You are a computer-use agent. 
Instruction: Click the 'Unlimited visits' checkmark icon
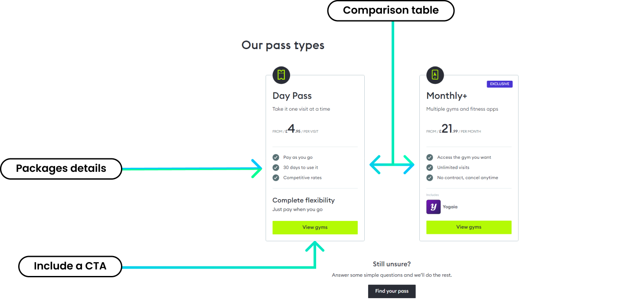(430, 167)
